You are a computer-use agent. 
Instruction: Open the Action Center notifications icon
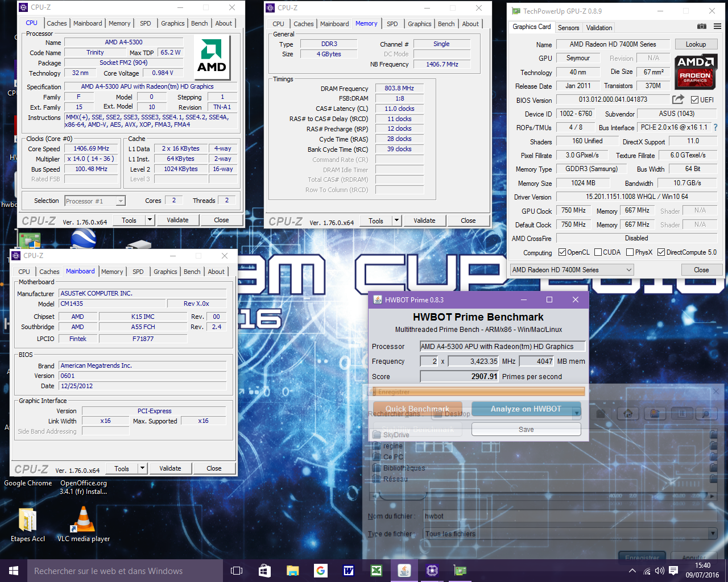673,571
